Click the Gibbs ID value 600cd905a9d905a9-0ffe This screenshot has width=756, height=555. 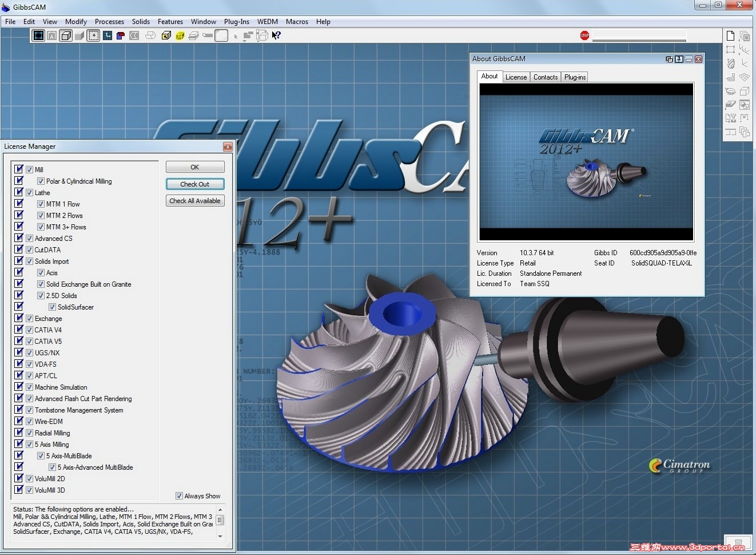pyautogui.click(x=663, y=253)
